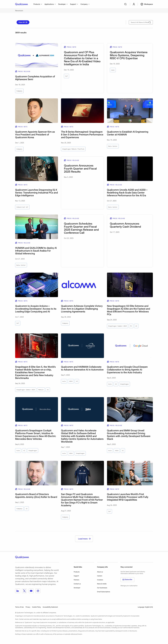Screen dimensions: 168x644
Task: Click the Load more button
Action: coord(84,539)
